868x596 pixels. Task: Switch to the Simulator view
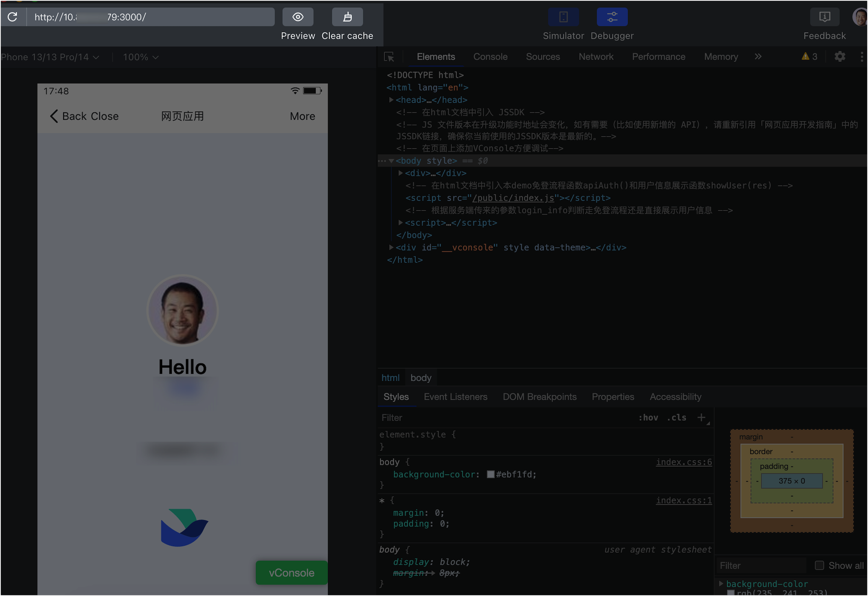[x=563, y=17]
